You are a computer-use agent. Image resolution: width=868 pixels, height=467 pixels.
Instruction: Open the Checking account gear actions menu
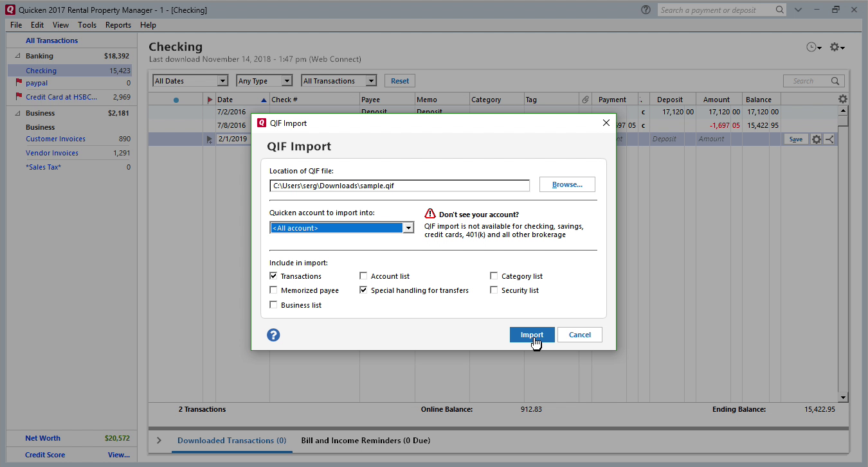click(837, 47)
